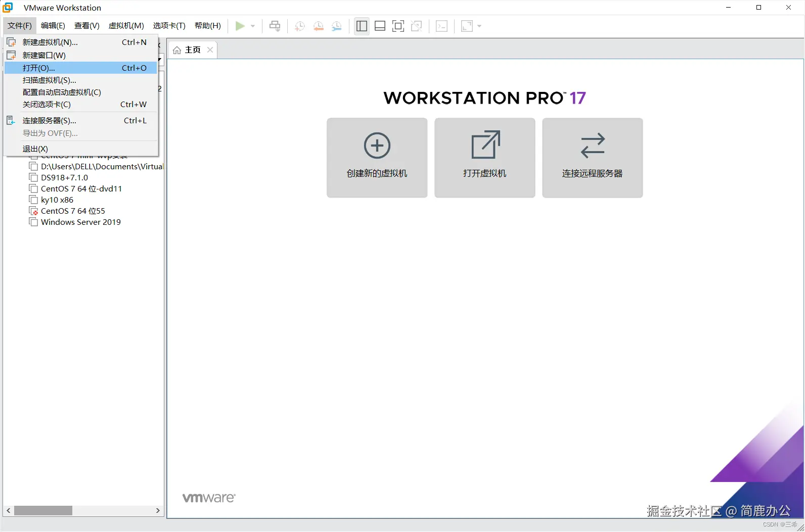Click 连接远程服务器 tile

coord(593,158)
